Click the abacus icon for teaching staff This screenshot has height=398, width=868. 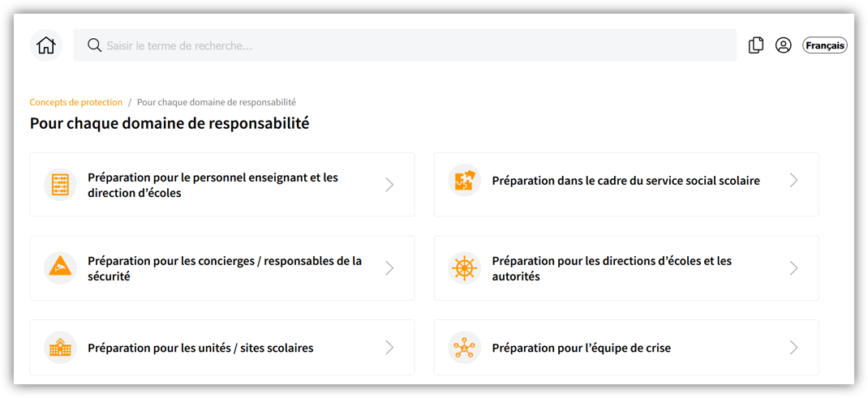60,185
